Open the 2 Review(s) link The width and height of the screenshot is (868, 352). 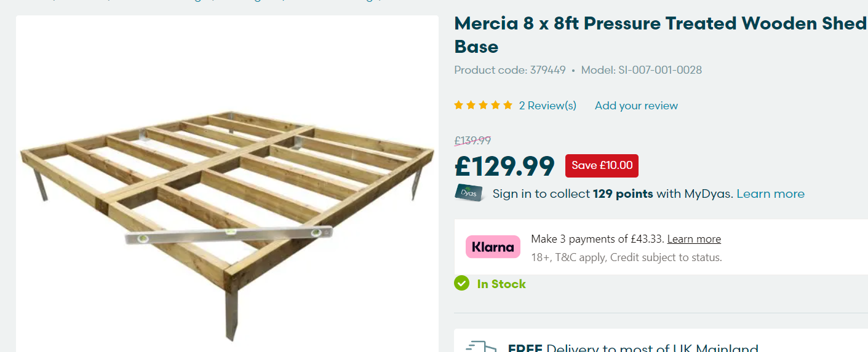(x=547, y=106)
